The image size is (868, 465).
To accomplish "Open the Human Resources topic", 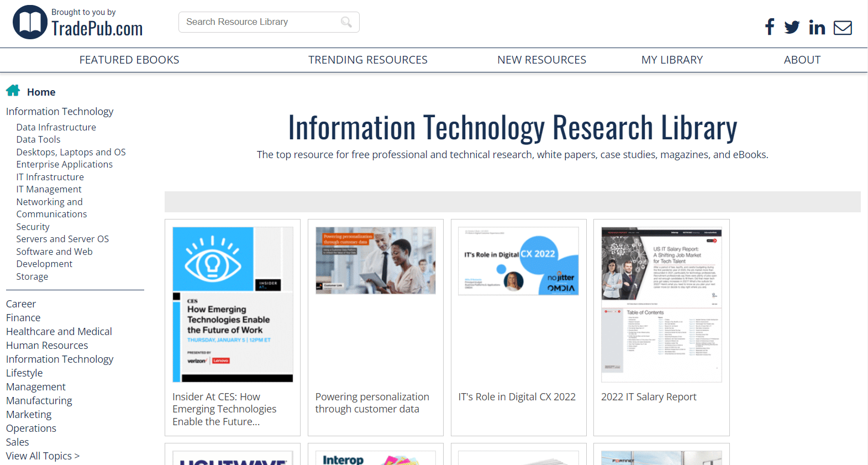I will coord(47,345).
